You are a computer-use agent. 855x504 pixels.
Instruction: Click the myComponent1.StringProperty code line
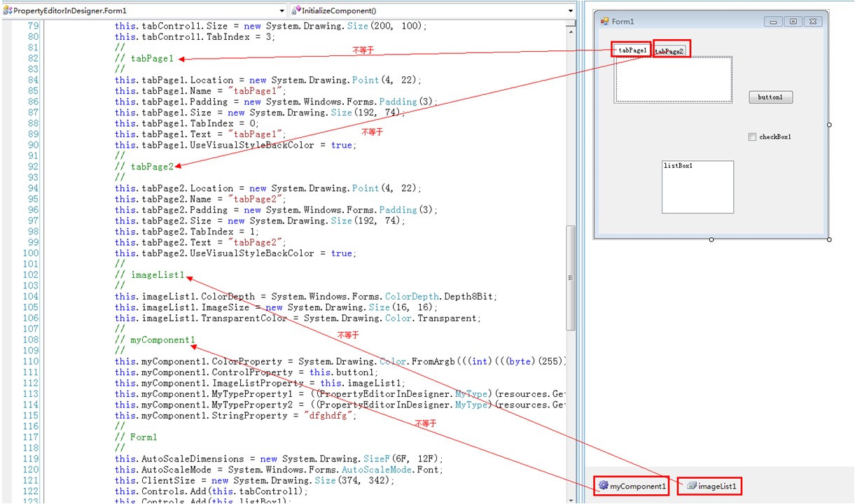point(236,416)
